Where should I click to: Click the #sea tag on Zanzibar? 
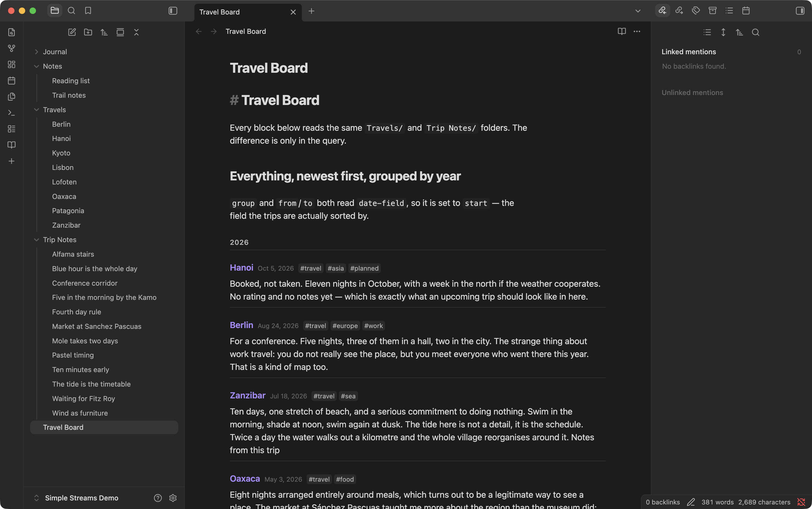click(348, 396)
